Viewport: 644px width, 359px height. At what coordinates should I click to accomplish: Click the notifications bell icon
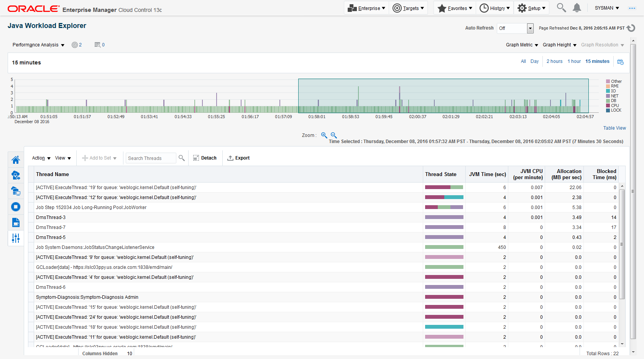[x=577, y=8]
